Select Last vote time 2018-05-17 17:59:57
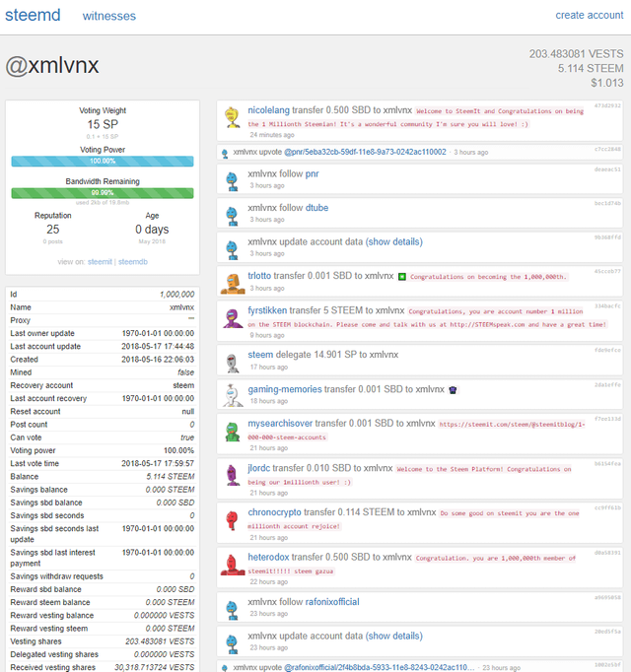631x672 pixels. [x=158, y=464]
